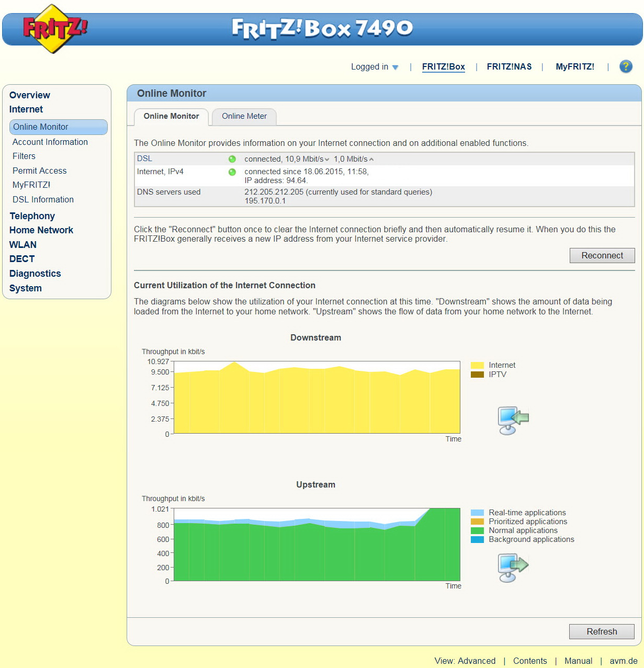Screen dimensions: 644x668
Task: Open the FRITZ!Box top link
Action: 444,67
